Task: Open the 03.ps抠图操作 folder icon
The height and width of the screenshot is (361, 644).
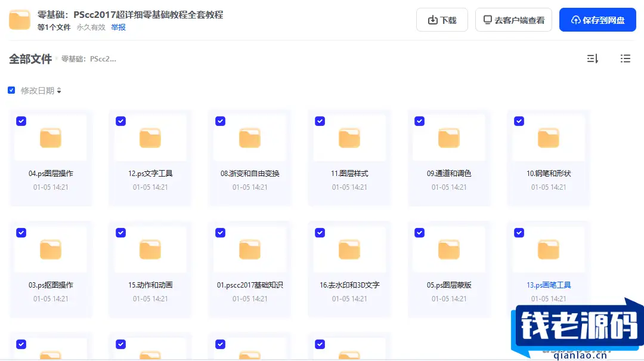Action: (x=51, y=249)
